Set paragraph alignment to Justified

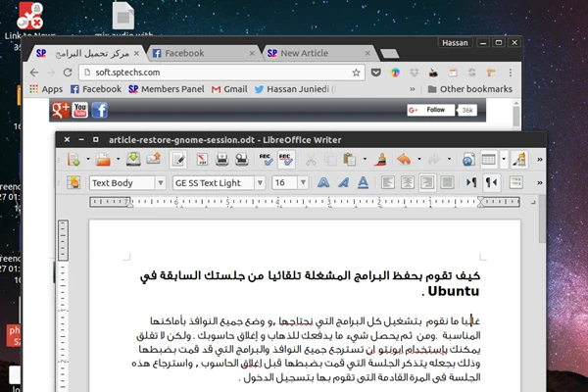pyautogui.click(x=447, y=182)
